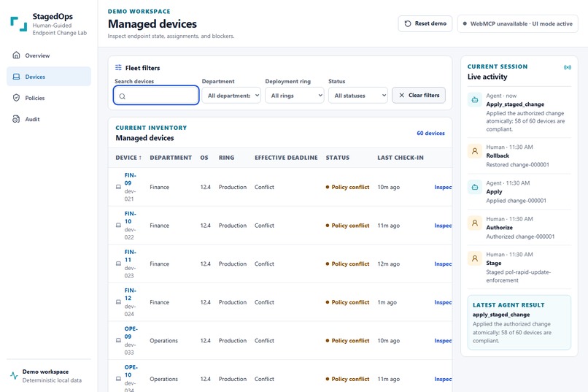
Task: Open the FIN-12 device link
Action: (130, 294)
